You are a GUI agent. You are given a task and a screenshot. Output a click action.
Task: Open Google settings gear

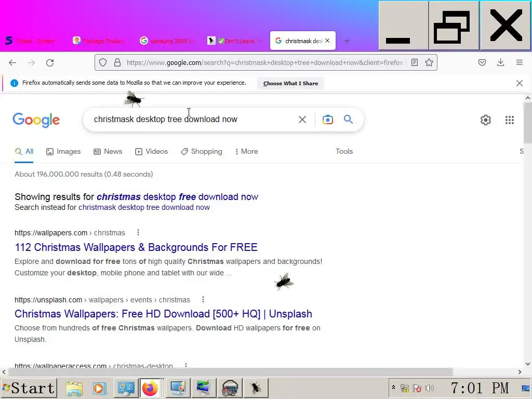486,120
